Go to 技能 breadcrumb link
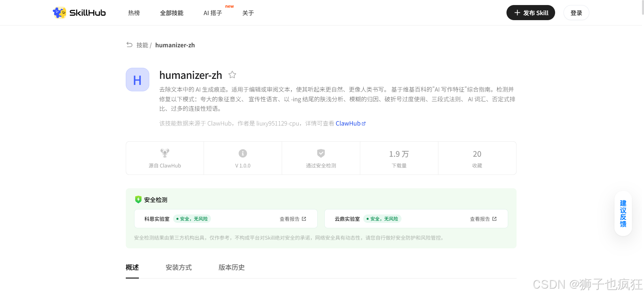The height and width of the screenshot is (295, 644). (142, 45)
